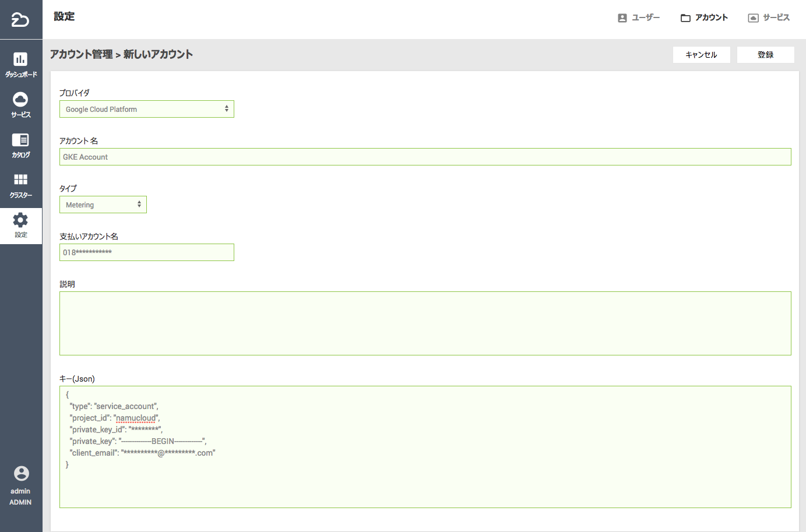The width and height of the screenshot is (806, 532).
Task: Open the Service (サービス) cloud sidebar icon
Action: pyautogui.click(x=20, y=99)
